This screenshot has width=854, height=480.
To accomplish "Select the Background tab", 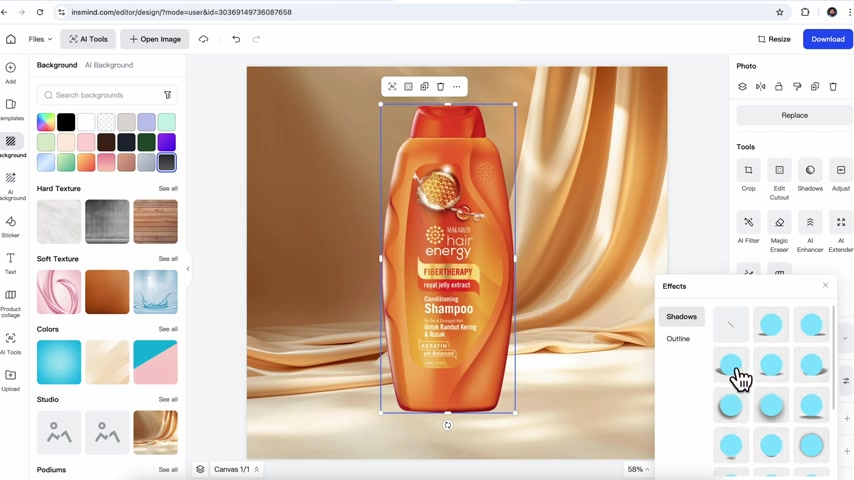I will (57, 65).
